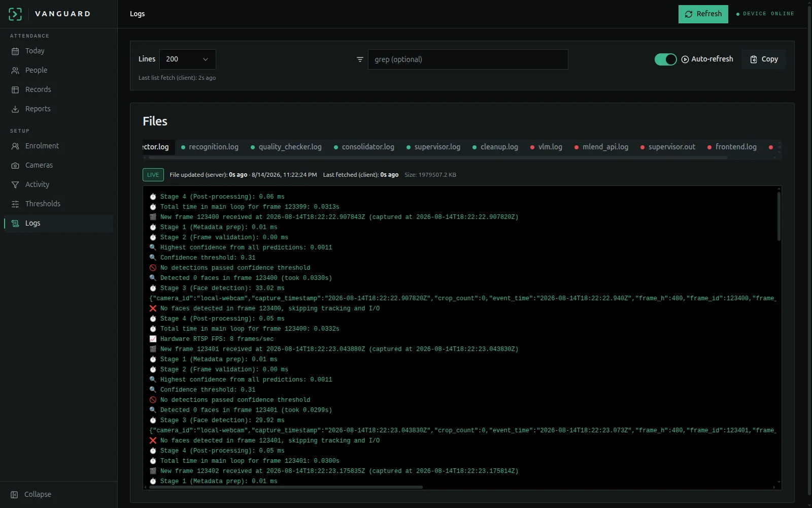Click 'Last list fetch (client): 2s ago' text
Screen dimensions: 812x508
tap(177, 78)
